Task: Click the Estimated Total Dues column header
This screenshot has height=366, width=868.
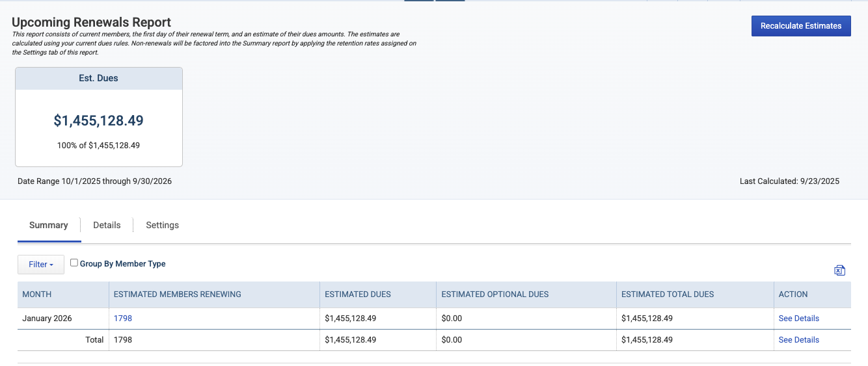Action: (x=668, y=294)
